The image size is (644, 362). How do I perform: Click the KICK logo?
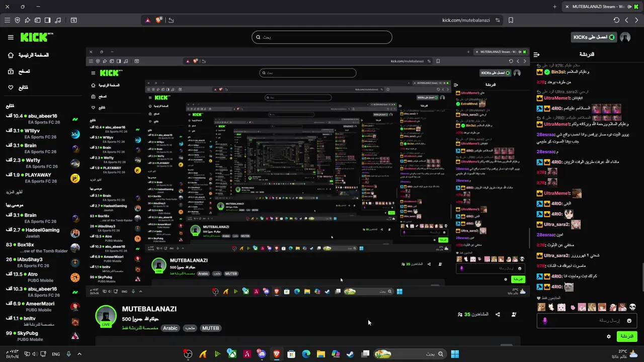[x=37, y=37]
